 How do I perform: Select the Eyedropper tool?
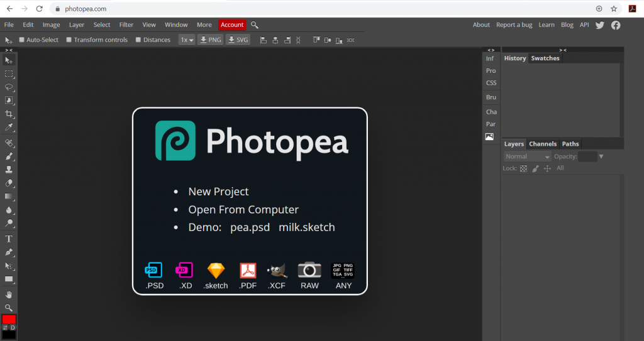tap(9, 127)
